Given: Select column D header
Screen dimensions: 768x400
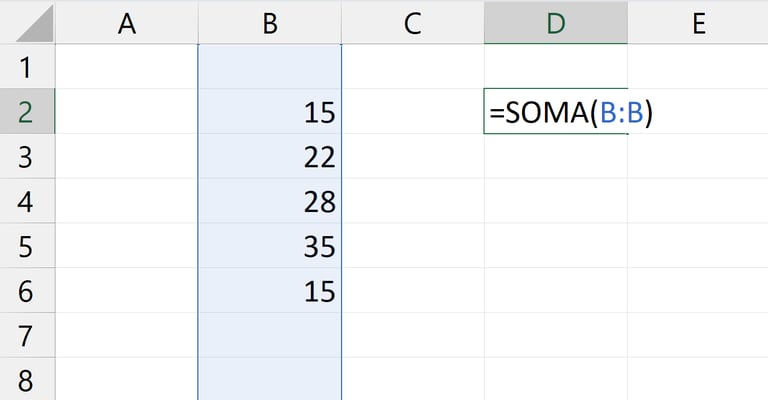Looking at the screenshot, I should pos(555,23).
